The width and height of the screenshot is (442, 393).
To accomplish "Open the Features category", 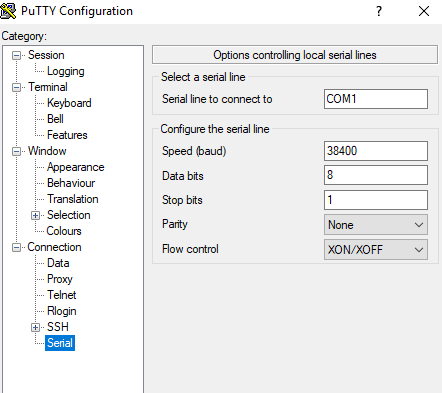I will (x=67, y=135).
